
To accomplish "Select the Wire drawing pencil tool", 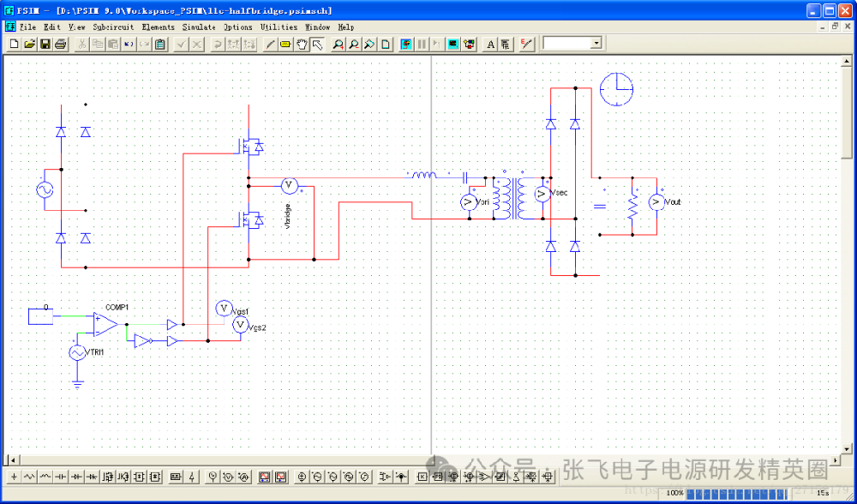I will 269,45.
